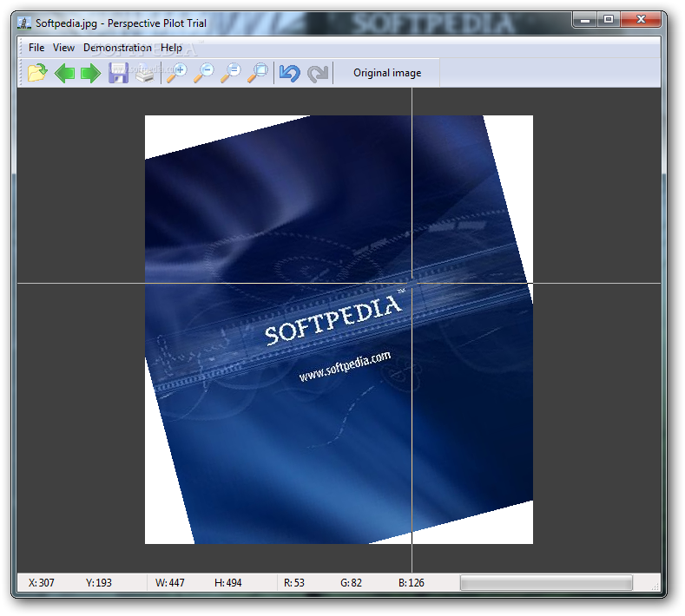
Task: Open the File menu
Action: pyautogui.click(x=36, y=48)
